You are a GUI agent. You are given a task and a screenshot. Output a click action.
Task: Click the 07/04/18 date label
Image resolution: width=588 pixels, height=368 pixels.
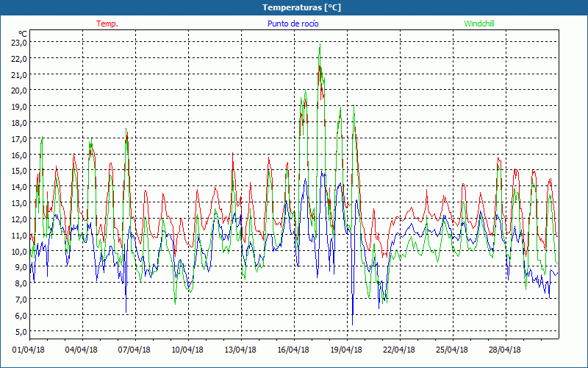pyautogui.click(x=135, y=350)
